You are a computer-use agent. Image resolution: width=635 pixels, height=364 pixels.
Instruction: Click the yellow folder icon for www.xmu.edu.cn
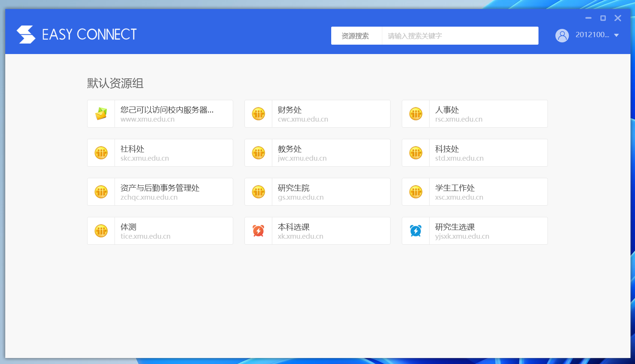(101, 114)
